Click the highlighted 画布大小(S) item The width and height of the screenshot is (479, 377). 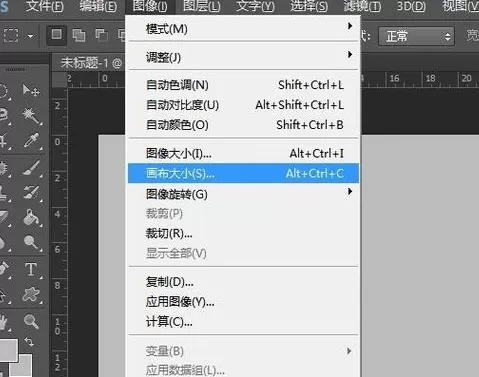click(x=243, y=173)
